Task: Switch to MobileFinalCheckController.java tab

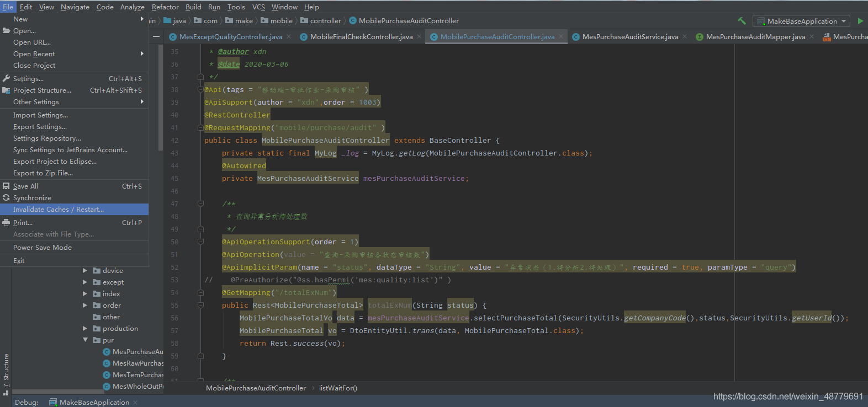Action: point(361,36)
